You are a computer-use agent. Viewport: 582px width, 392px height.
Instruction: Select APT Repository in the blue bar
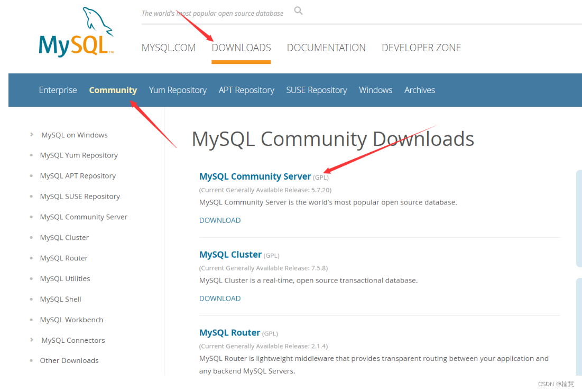[246, 90]
